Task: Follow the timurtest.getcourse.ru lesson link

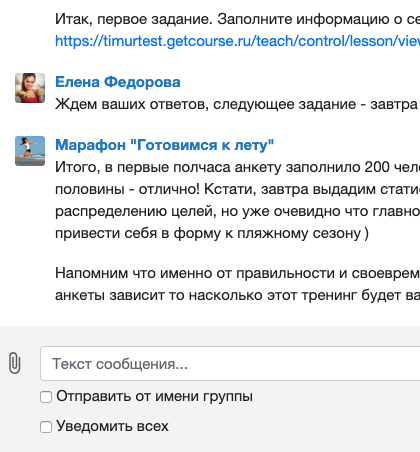Action: pyautogui.click(x=237, y=41)
